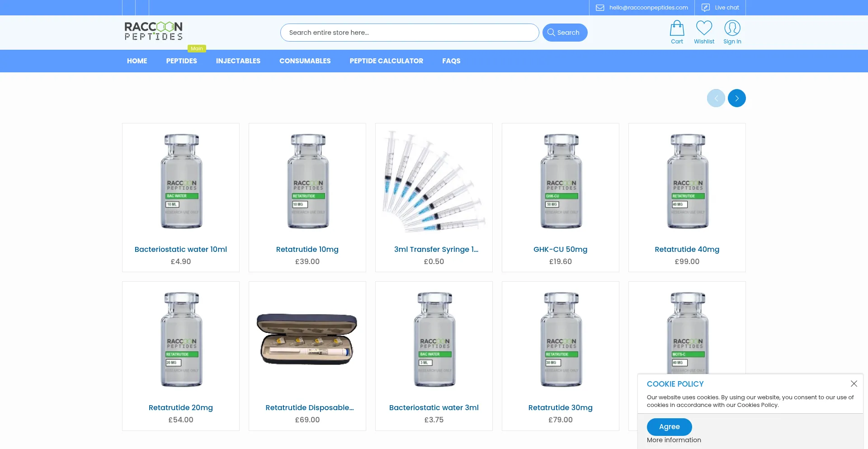This screenshot has height=449, width=868.
Task: Click Retatrutide 20mg vial image
Action: coord(181,339)
